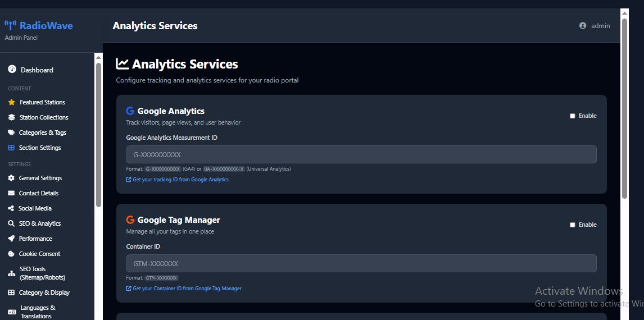This screenshot has height=320, width=644.
Task: Go to Cookie Consent settings
Action: [39, 254]
